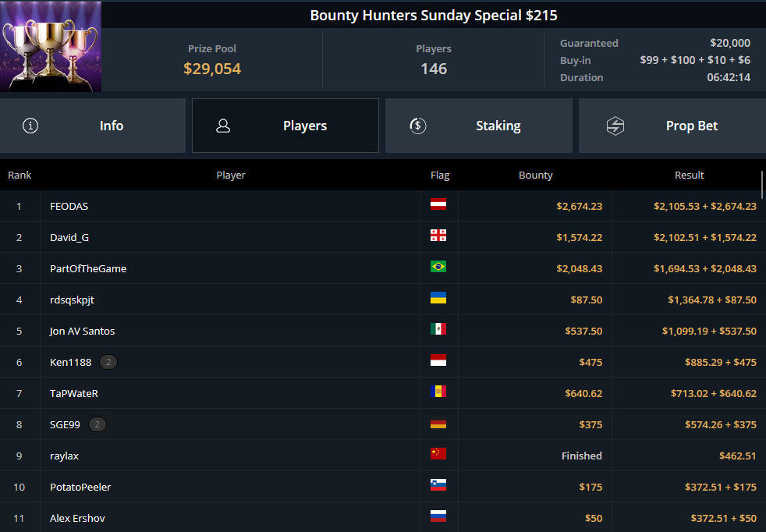Select player FEODAS
The width and height of the screenshot is (766, 532).
pos(69,206)
